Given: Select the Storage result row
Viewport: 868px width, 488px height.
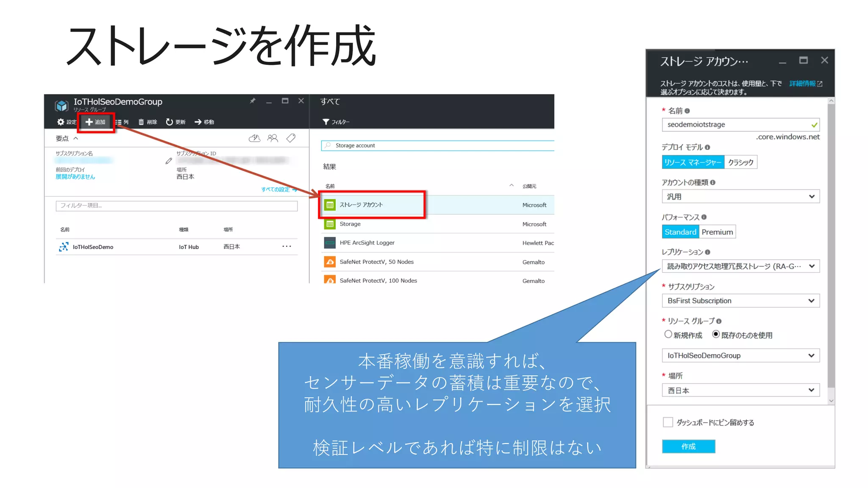Looking at the screenshot, I should coord(437,224).
